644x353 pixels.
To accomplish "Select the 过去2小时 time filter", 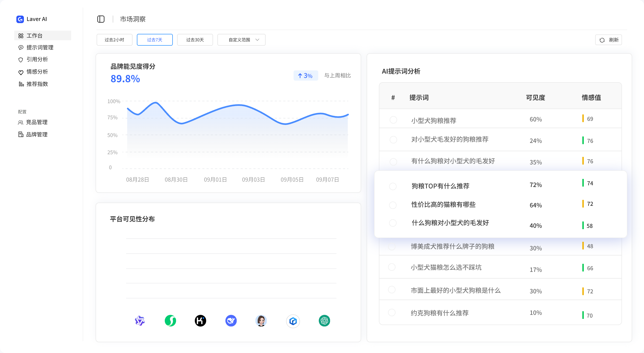I will 114,40.
